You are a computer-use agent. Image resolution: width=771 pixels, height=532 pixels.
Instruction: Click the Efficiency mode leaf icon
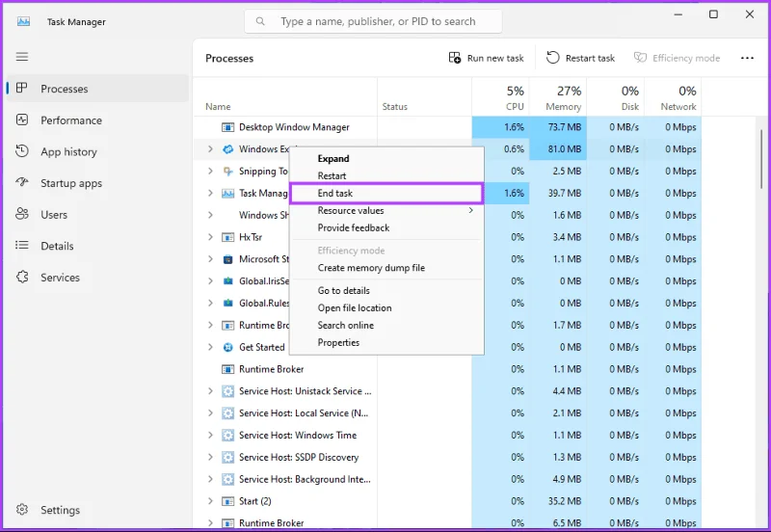(640, 58)
